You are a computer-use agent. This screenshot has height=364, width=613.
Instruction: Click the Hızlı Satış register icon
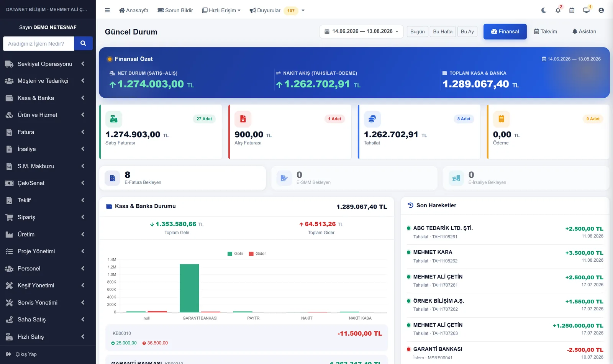tap(9, 337)
